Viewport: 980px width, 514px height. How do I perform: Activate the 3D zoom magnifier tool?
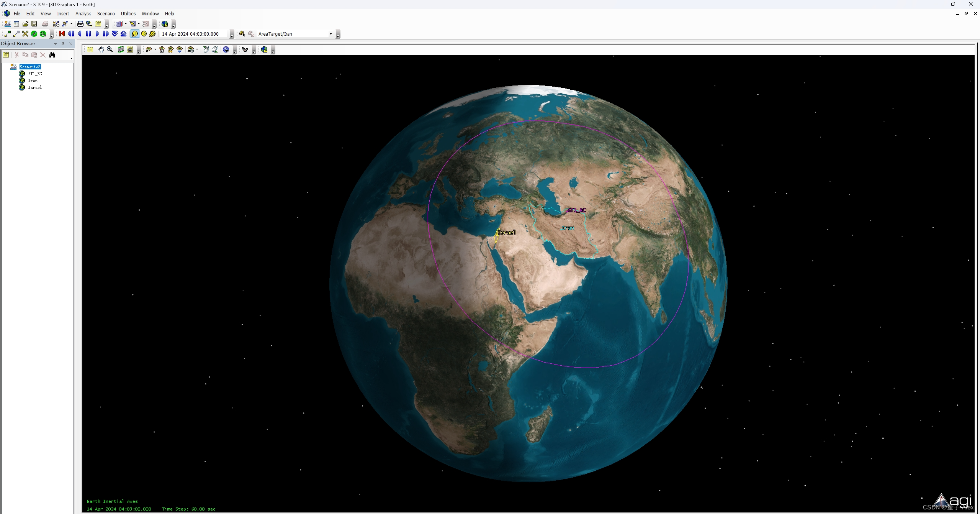(x=110, y=49)
